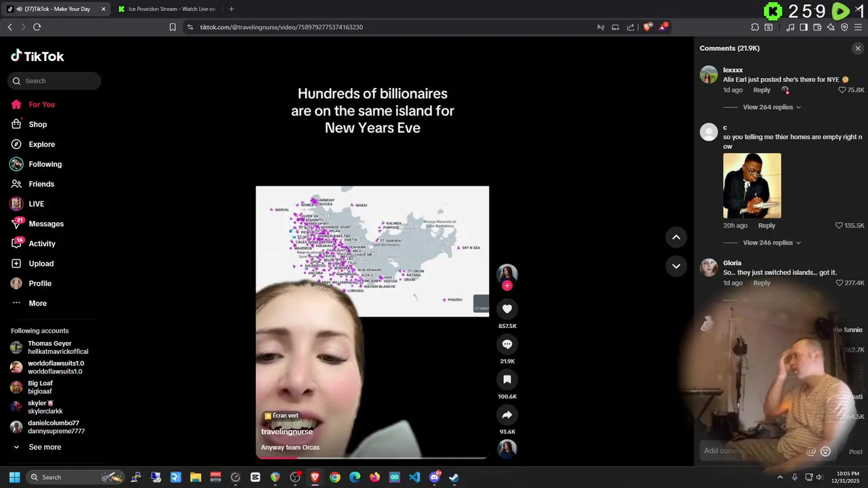Go to the previous video arrow
The width and height of the screenshot is (868, 488).
tap(676, 237)
